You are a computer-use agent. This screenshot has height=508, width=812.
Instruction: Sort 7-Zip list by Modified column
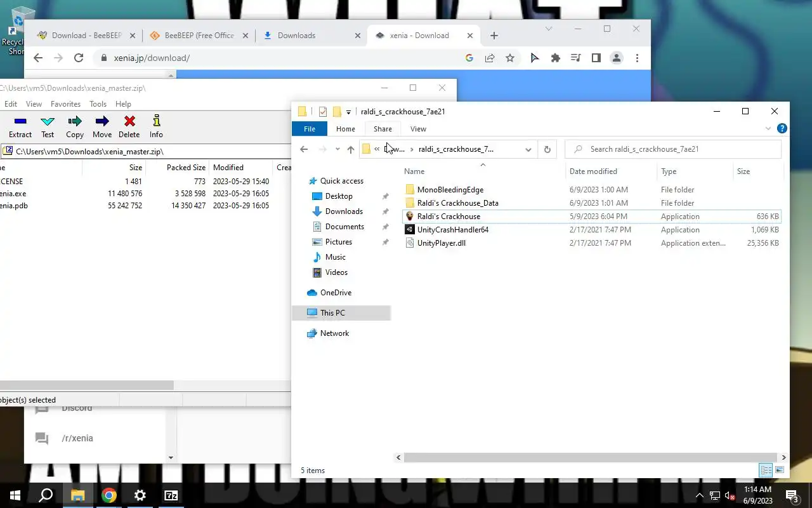pos(228,168)
